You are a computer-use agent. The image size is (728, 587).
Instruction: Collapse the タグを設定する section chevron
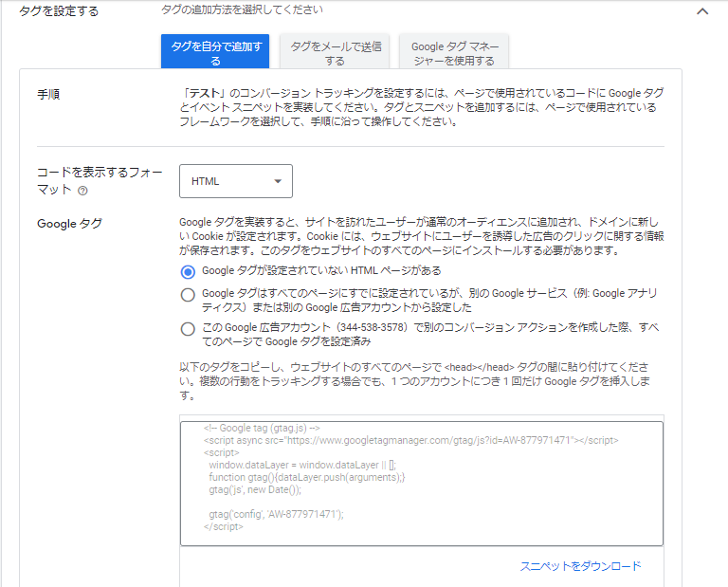[702, 11]
